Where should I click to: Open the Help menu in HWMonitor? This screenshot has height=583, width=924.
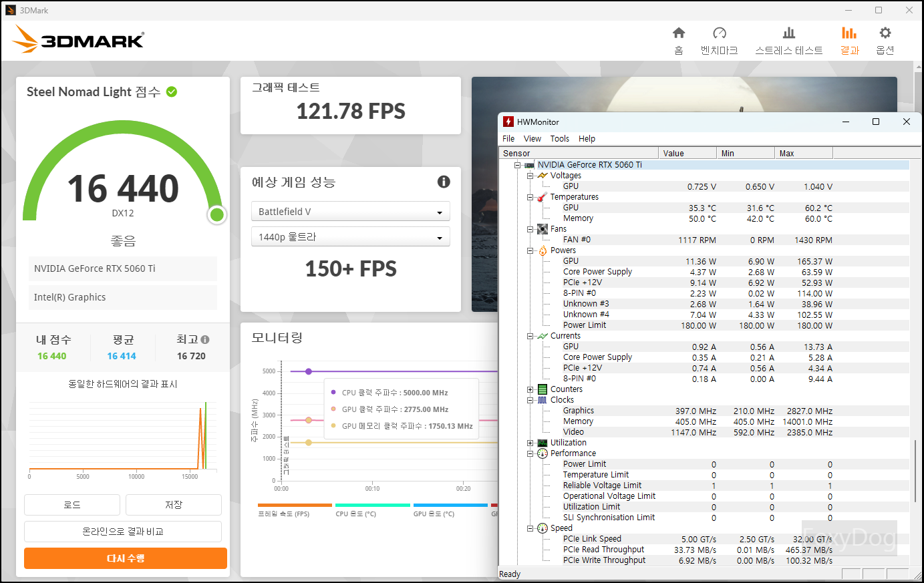coord(587,139)
